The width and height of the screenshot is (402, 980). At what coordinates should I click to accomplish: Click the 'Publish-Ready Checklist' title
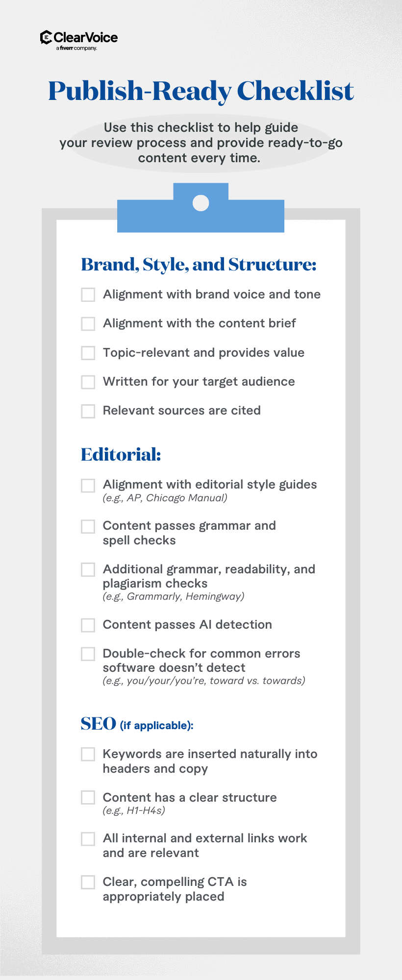(201, 91)
